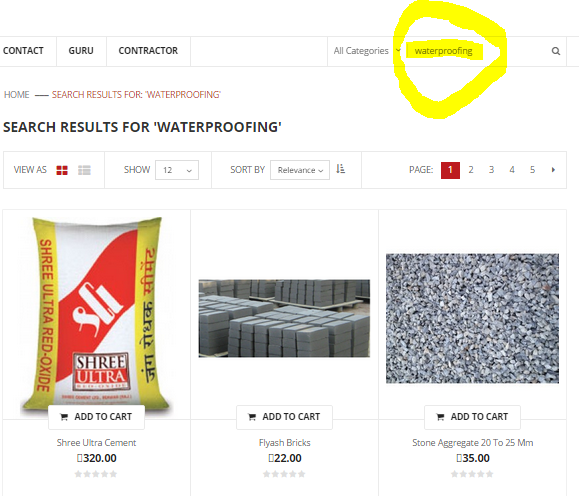Click the search magnifier icon

coord(556,51)
